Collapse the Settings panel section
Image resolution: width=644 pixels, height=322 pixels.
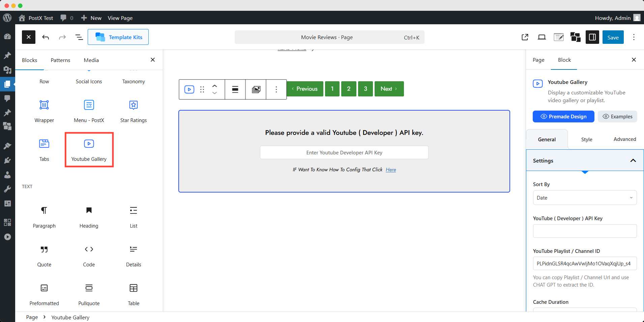pos(633,160)
